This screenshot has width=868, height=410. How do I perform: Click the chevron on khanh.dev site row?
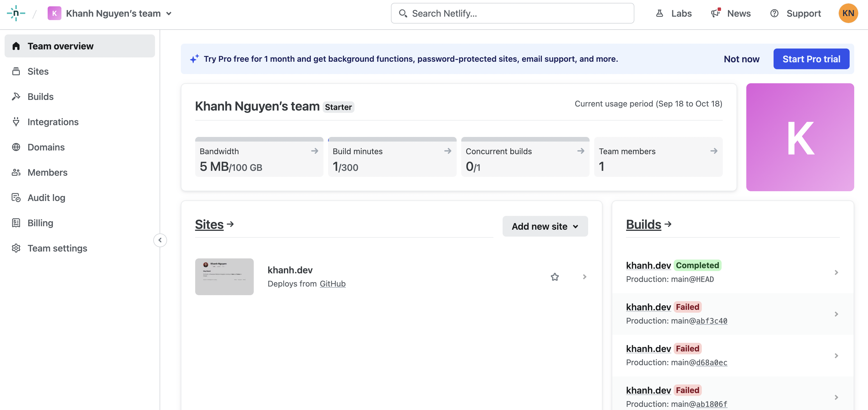coord(585,277)
